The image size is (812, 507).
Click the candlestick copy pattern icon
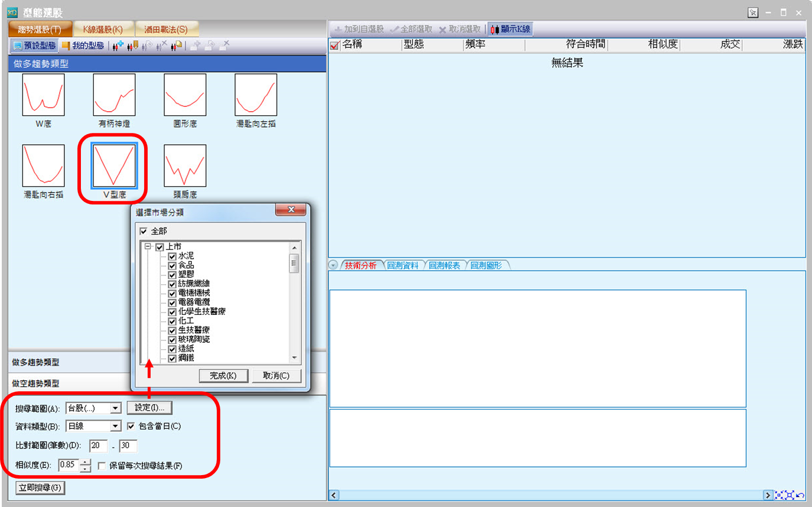point(177,45)
